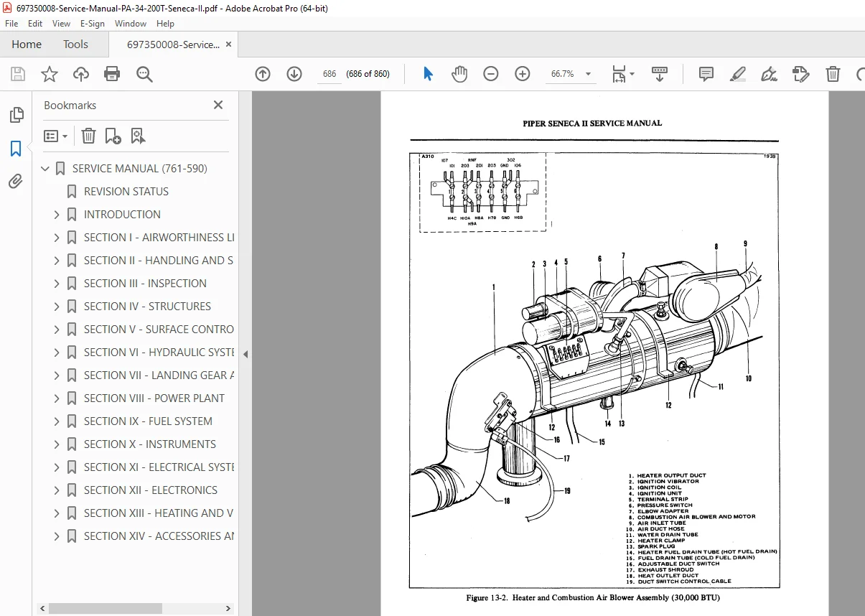Image resolution: width=865 pixels, height=616 pixels.
Task: Open the Help menu
Action: [x=165, y=24]
